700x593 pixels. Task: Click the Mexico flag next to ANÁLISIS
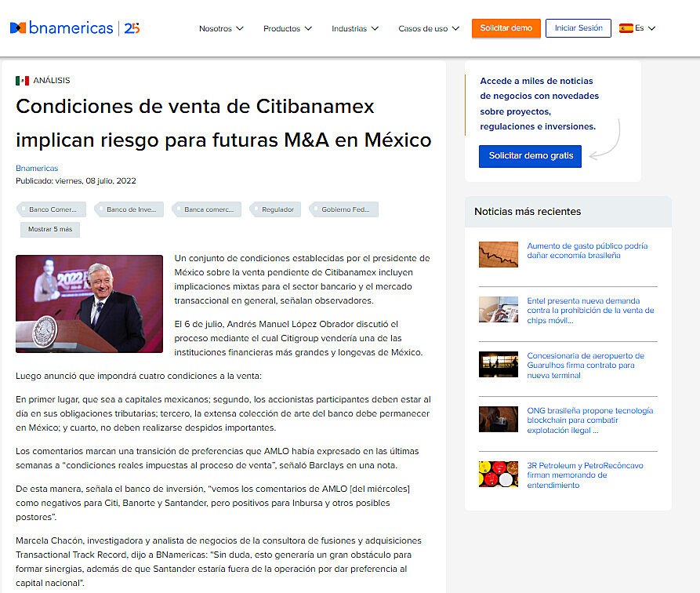click(x=22, y=81)
